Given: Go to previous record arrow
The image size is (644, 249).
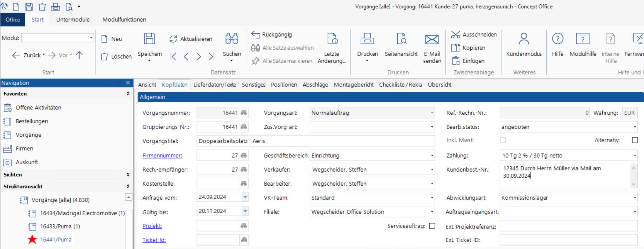Looking at the screenshot, I should coord(186,57).
